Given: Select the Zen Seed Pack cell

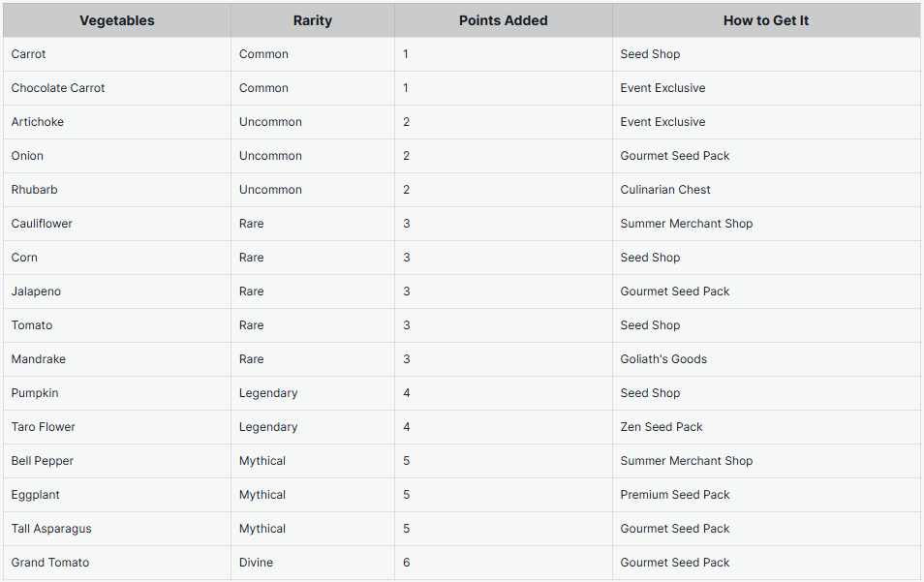Looking at the screenshot, I should pyautogui.click(x=662, y=427).
